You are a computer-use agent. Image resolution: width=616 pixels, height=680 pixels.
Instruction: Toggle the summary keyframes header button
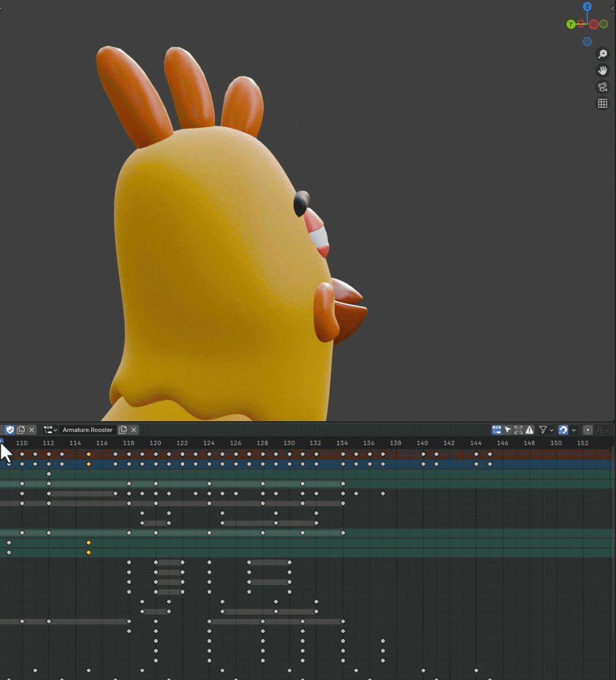click(496, 430)
